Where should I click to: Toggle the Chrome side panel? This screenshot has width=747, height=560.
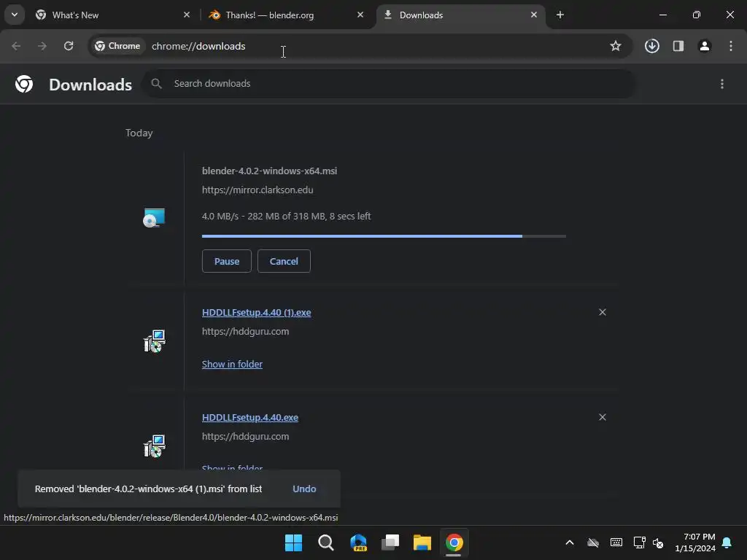(x=678, y=46)
